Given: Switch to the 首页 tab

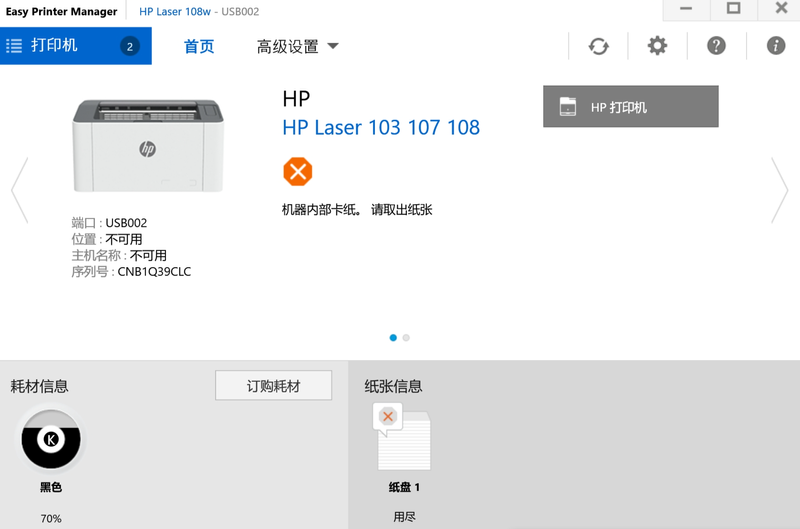Looking at the screenshot, I should 199,47.
